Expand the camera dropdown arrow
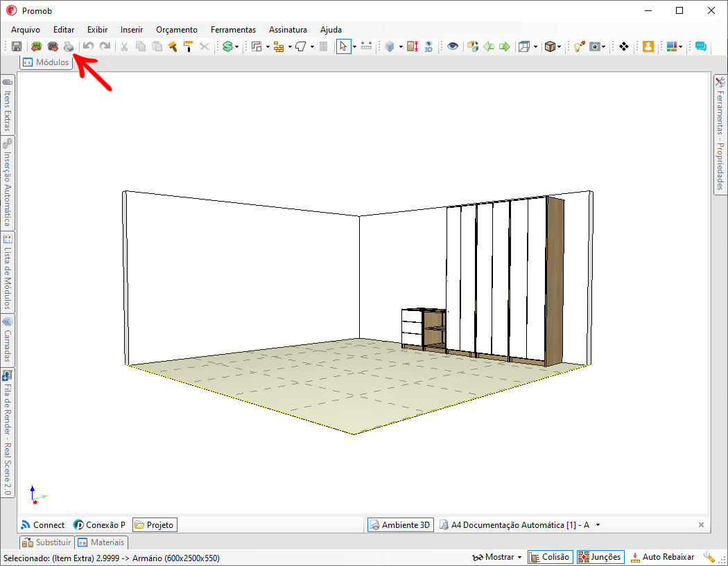This screenshot has width=728, height=566. pos(604,47)
